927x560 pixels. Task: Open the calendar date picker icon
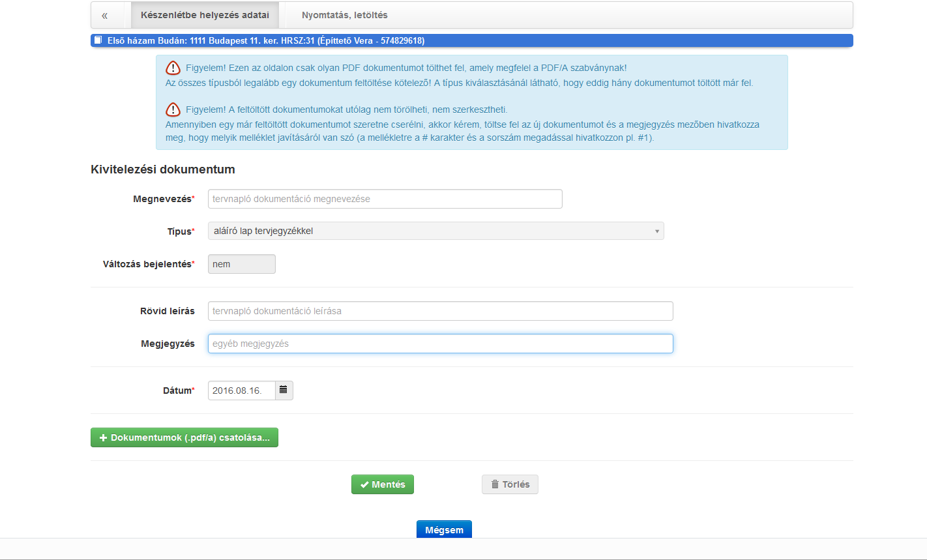[x=284, y=390]
